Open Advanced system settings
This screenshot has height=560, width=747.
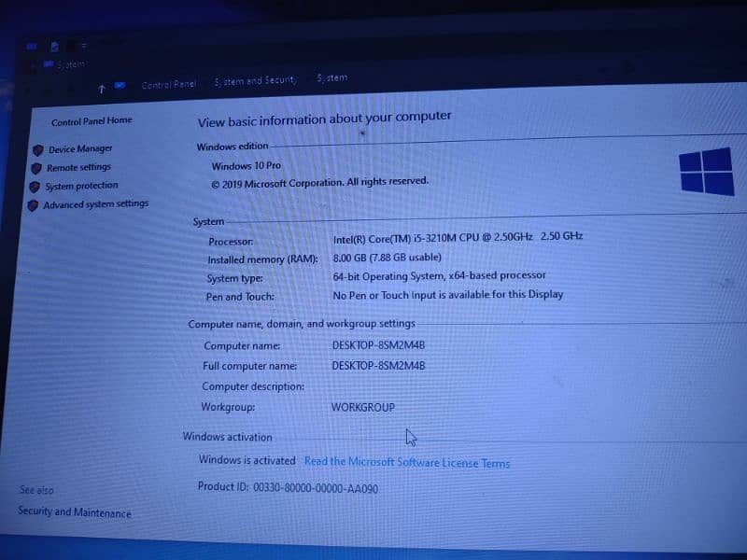95,204
